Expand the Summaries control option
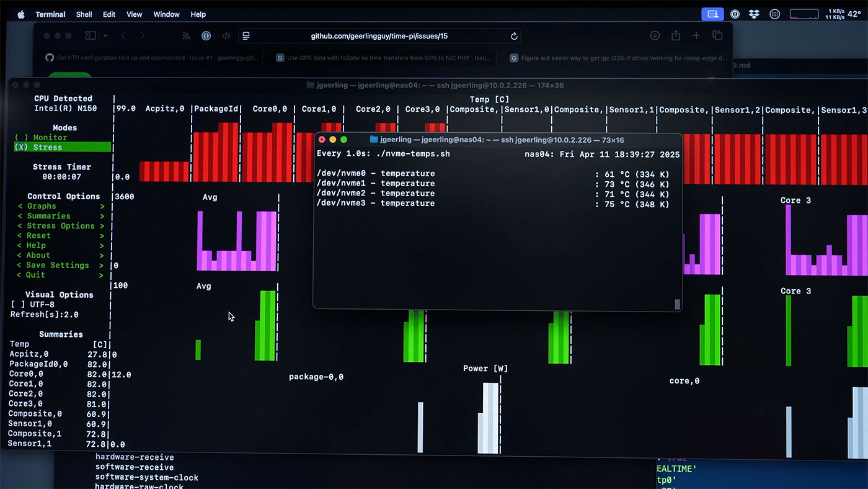 click(61, 216)
